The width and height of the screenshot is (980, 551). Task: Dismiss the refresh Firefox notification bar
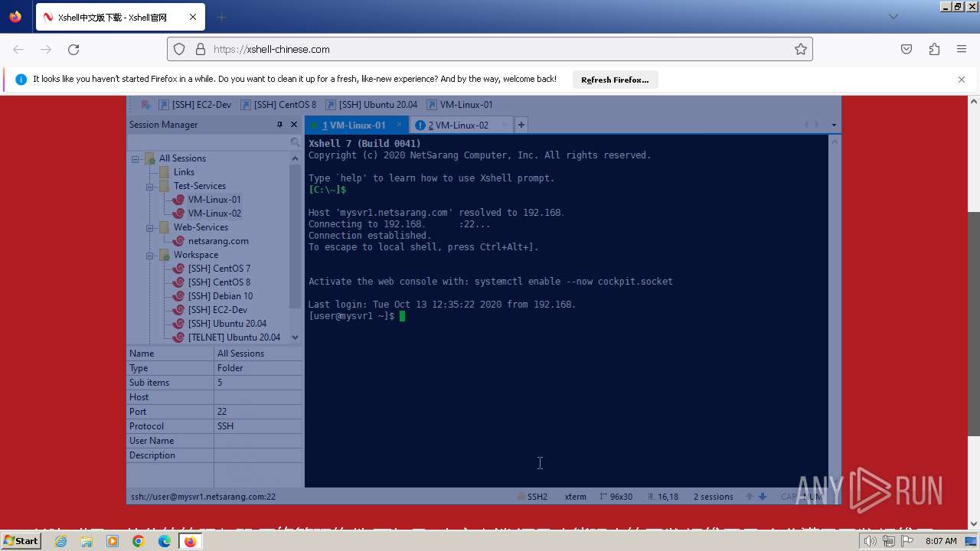click(x=962, y=79)
